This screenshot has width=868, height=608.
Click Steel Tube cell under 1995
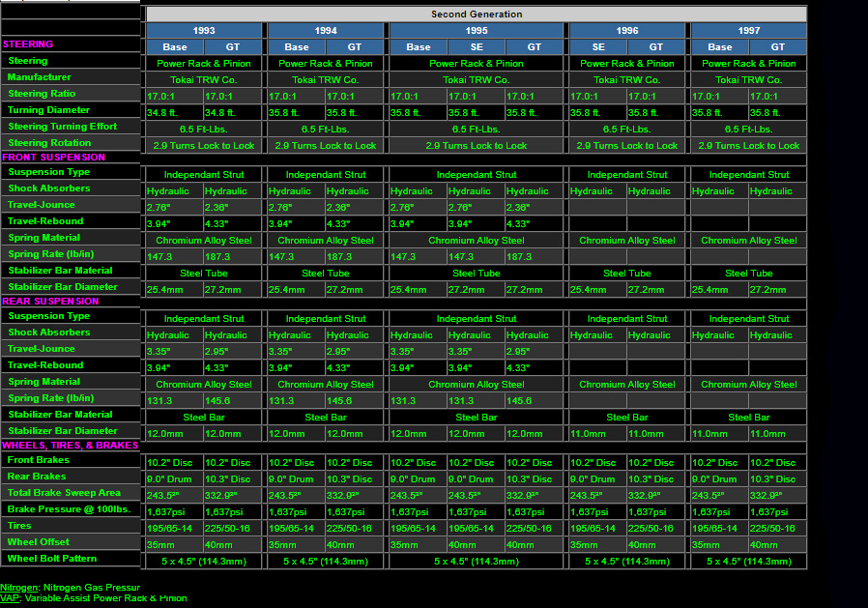pyautogui.click(x=477, y=273)
